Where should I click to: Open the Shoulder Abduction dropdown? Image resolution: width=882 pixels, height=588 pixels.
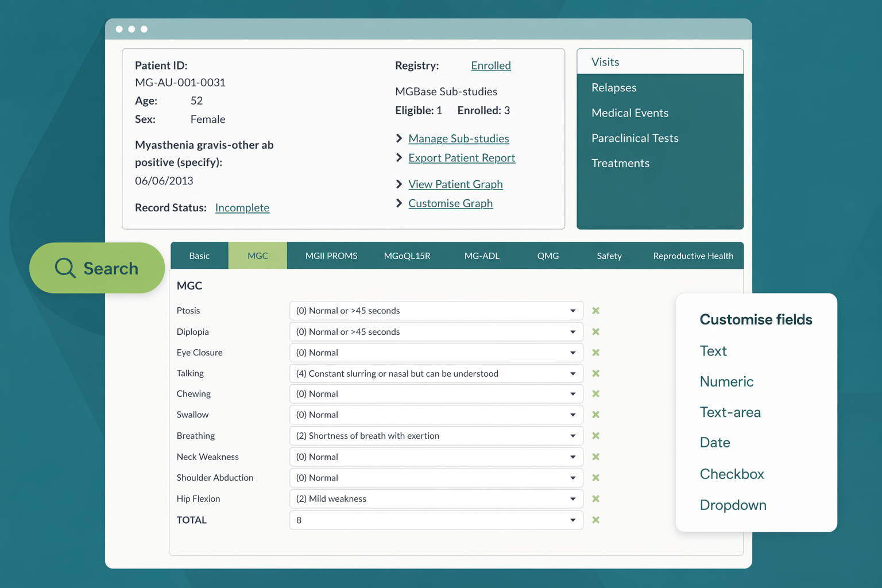[x=436, y=478]
